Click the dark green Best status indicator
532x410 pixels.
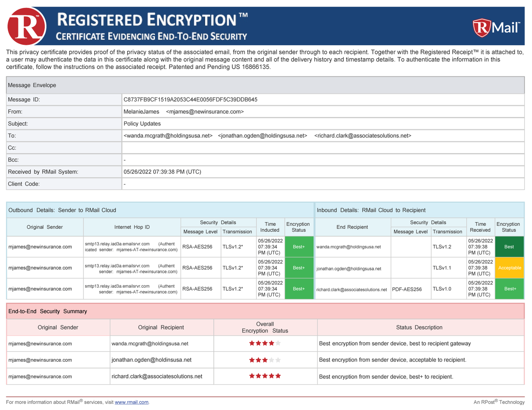[x=509, y=246]
